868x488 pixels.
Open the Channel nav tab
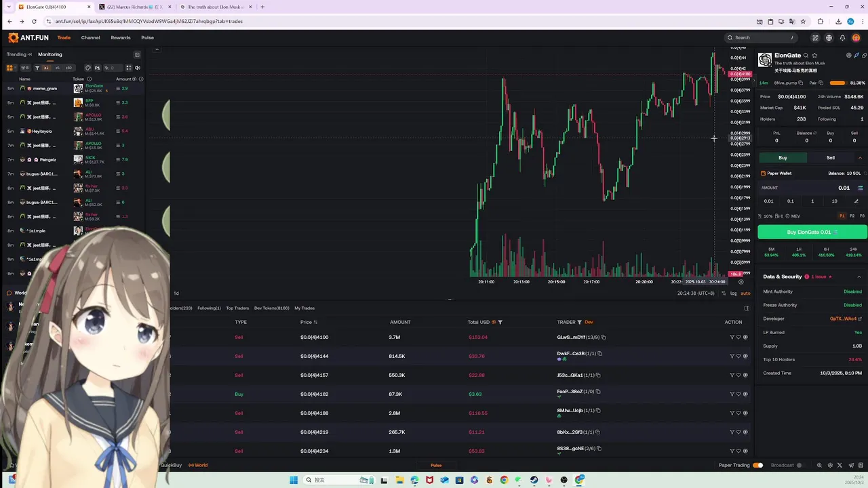click(90, 38)
